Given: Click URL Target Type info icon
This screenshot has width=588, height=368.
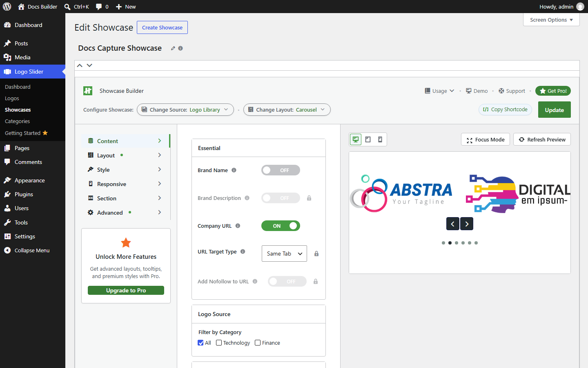Looking at the screenshot, I should (x=243, y=251).
